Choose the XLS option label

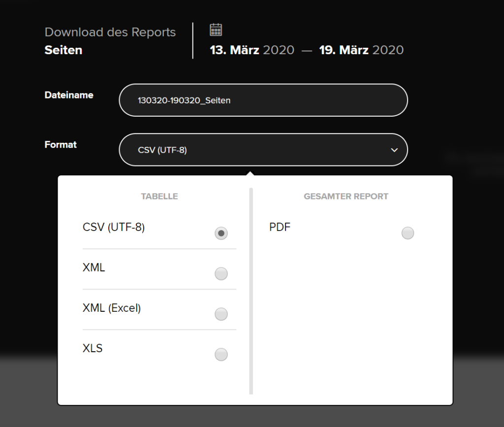93,348
